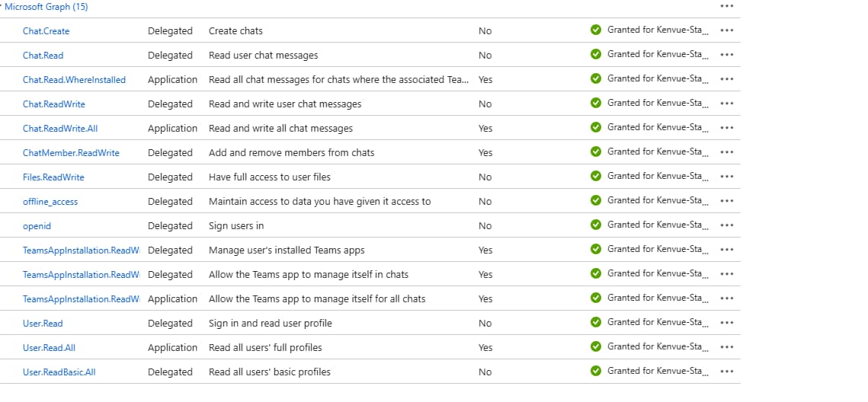This screenshot has width=868, height=402.
Task: Open the Chat.ReadWrite permission details
Action: [x=53, y=104]
